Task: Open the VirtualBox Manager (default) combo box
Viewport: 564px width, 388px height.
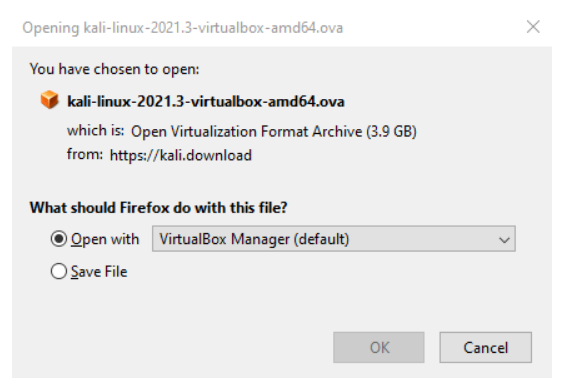Action: tap(334, 239)
